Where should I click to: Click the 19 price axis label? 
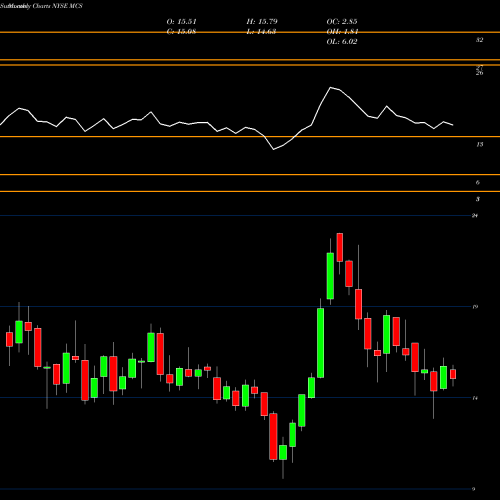(475, 307)
